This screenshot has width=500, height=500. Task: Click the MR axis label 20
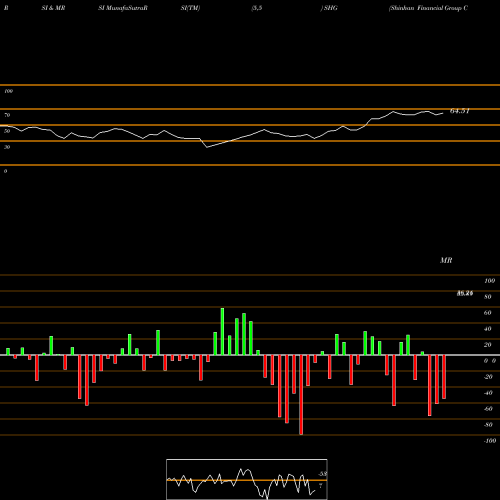(488, 345)
